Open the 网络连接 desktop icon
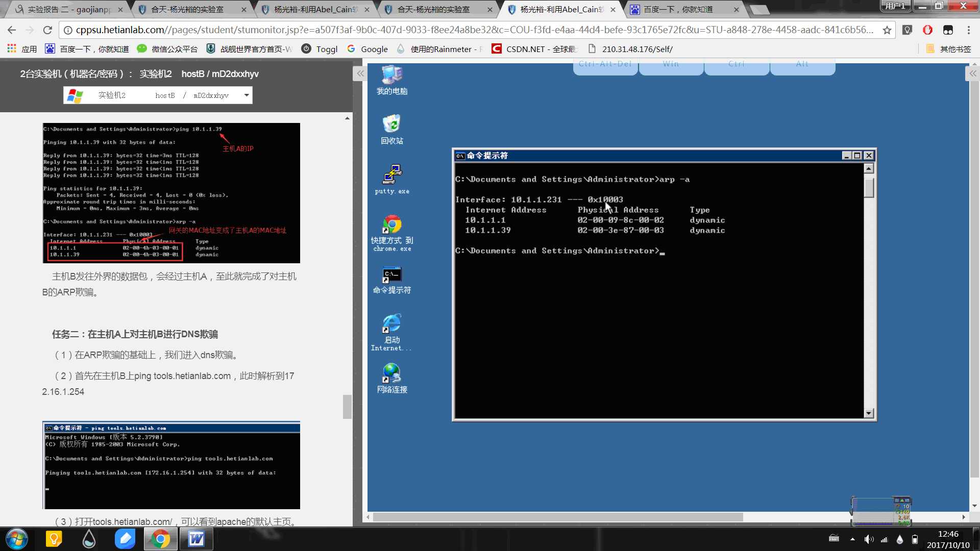Viewport: 980px width, 551px height. point(391,379)
